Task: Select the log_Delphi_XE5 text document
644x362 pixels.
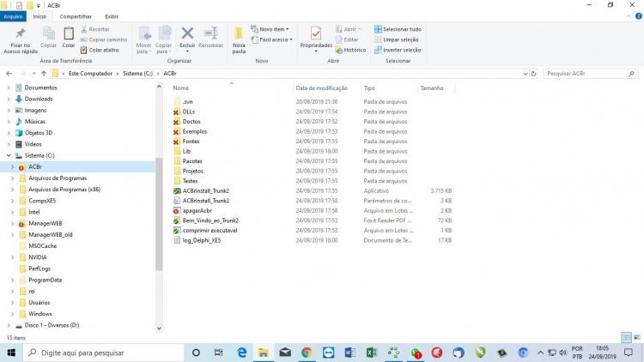Action: [x=202, y=240]
